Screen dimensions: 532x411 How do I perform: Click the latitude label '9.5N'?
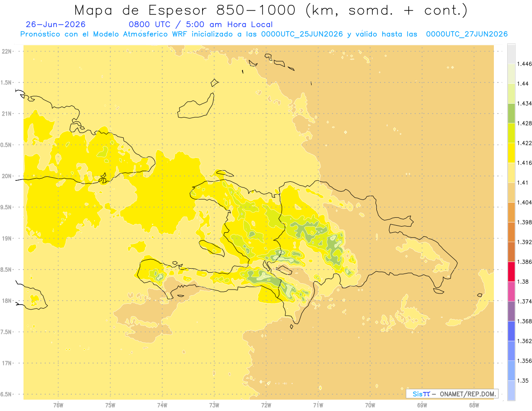6,207
